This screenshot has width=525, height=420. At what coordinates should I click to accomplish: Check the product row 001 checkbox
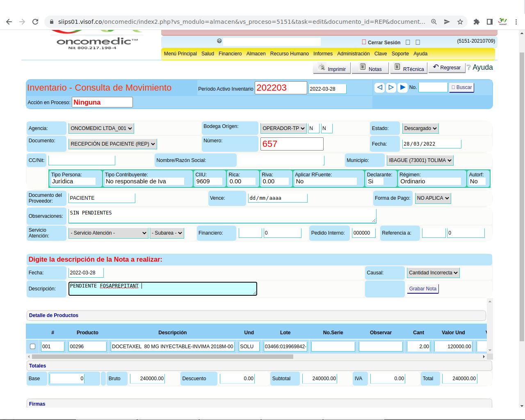[33, 347]
